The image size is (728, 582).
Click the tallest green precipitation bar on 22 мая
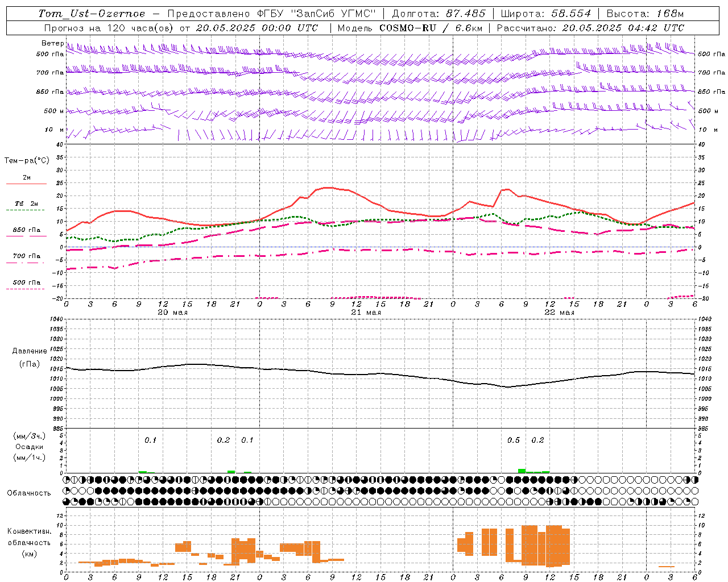[x=522, y=471]
